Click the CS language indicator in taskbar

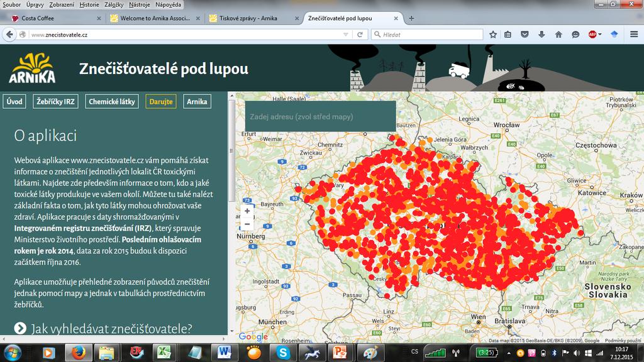click(x=415, y=352)
